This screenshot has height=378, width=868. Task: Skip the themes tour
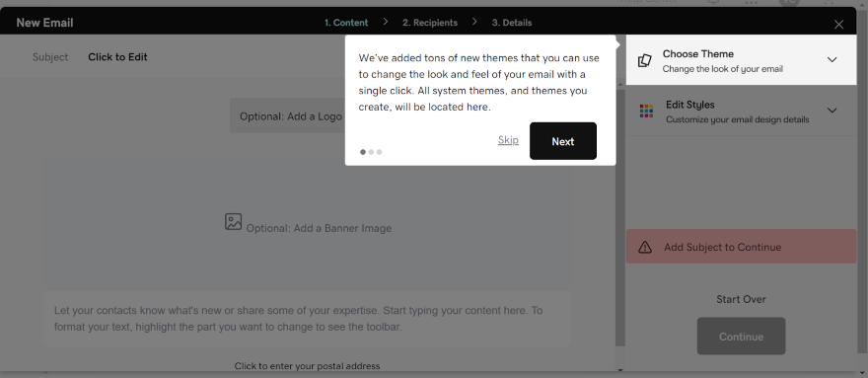pos(508,140)
